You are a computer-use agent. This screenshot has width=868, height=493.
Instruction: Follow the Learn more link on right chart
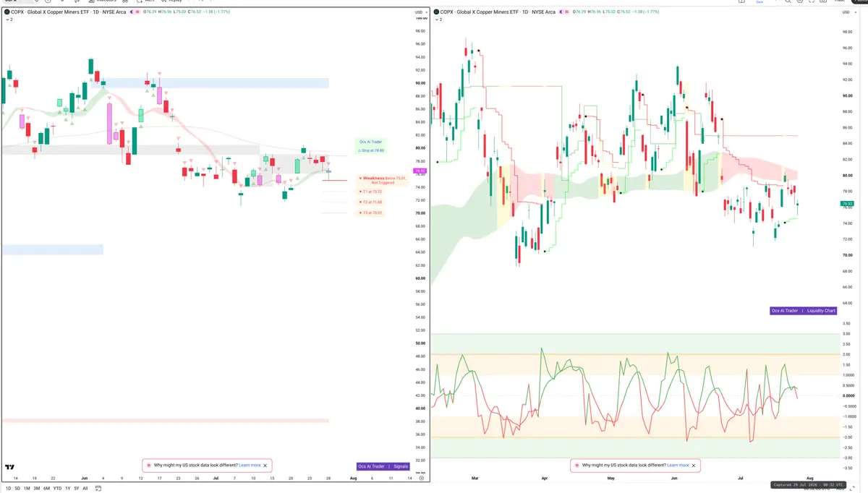coord(678,466)
